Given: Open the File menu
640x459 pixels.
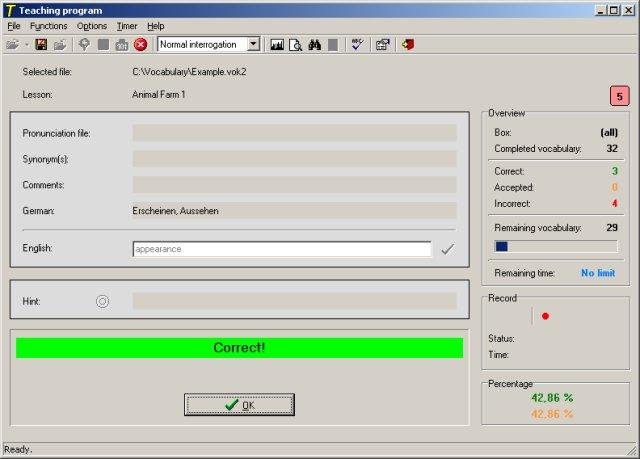Looking at the screenshot, I should (x=14, y=26).
